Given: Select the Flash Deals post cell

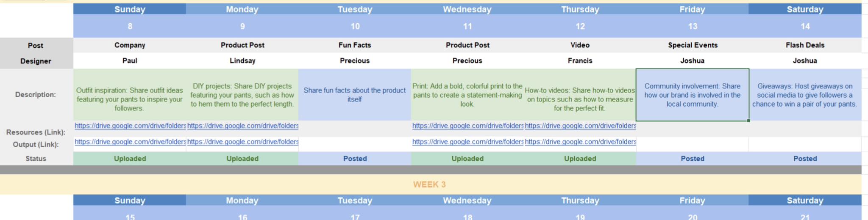Looking at the screenshot, I should point(805,45).
